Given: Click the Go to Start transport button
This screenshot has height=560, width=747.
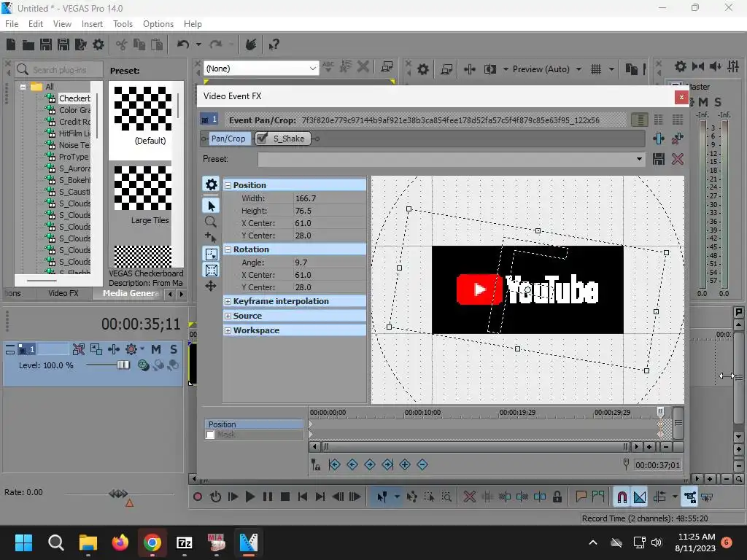Looking at the screenshot, I should [x=303, y=497].
